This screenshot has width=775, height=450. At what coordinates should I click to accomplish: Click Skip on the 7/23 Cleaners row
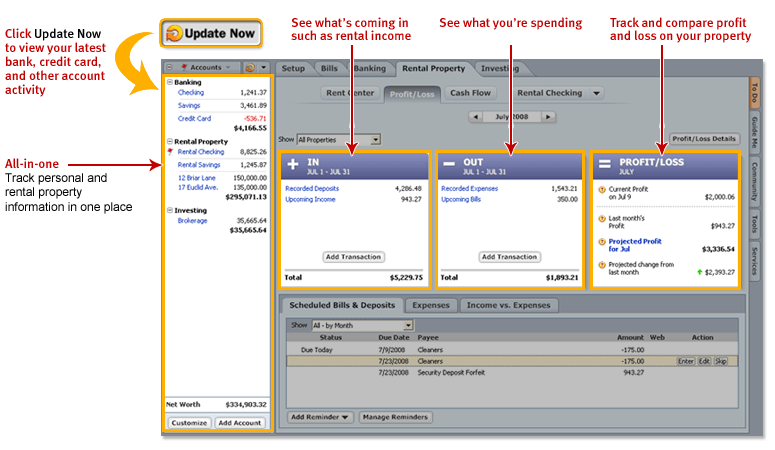tap(721, 361)
